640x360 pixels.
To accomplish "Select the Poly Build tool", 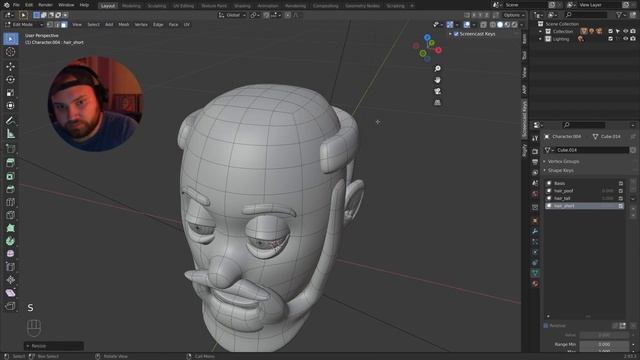I will [x=11, y=228].
